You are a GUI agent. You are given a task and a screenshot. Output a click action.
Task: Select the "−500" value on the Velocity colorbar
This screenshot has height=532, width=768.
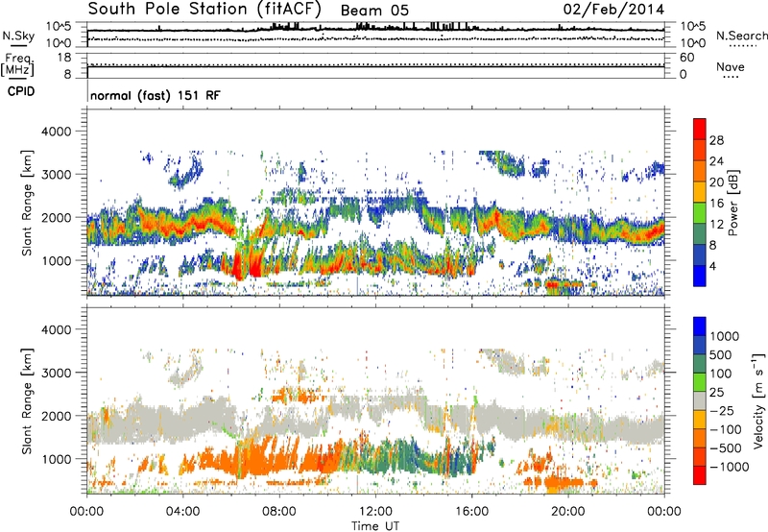pos(726,448)
